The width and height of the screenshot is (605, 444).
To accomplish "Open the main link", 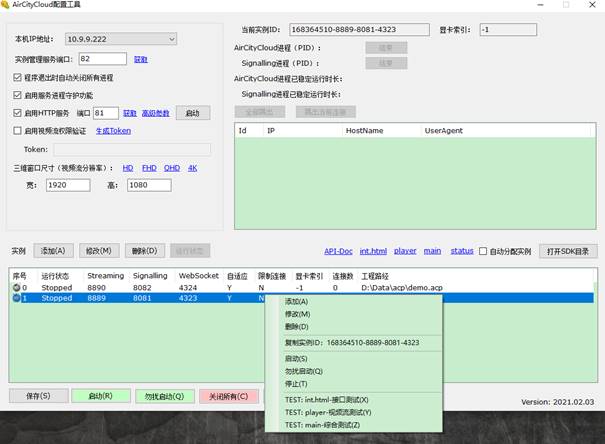I will [432, 251].
